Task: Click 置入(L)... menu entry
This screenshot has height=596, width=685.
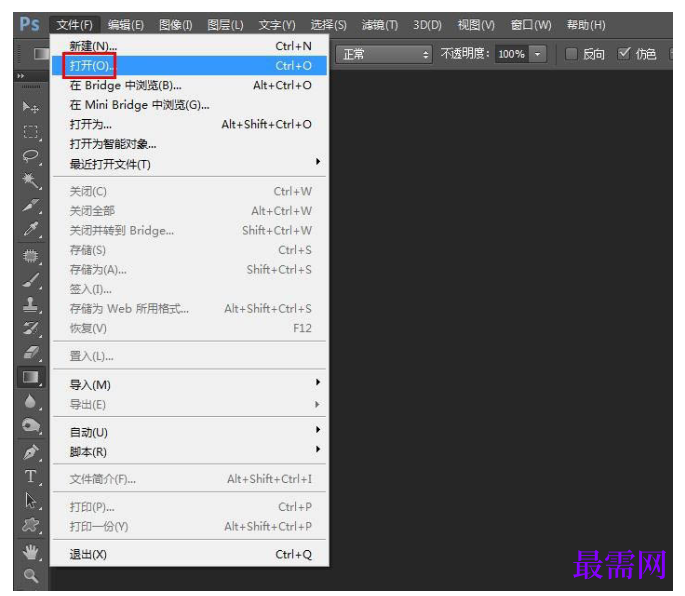Action: pos(189,356)
